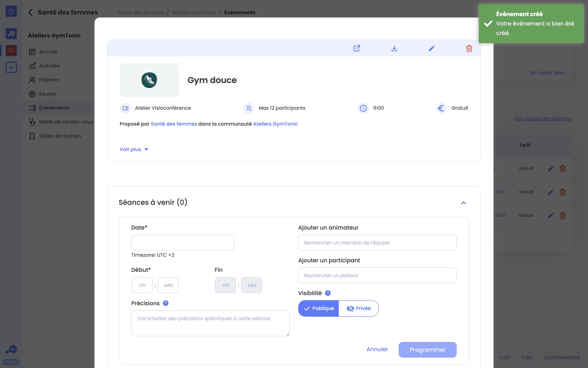Open the blue Ba workspace icon in rail

(11, 34)
